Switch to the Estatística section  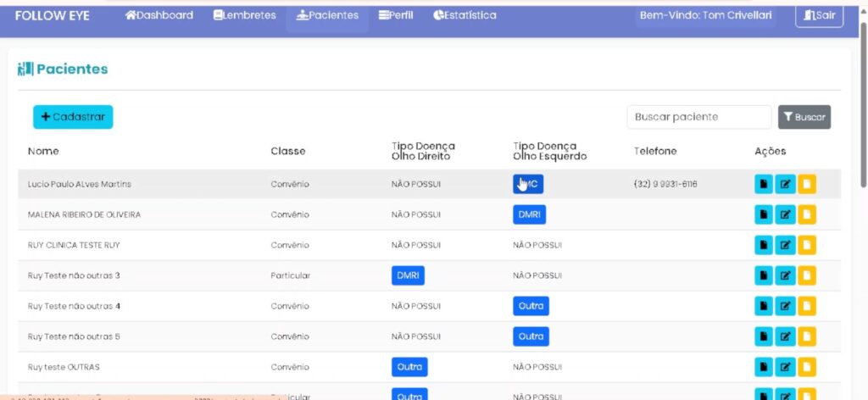point(465,15)
